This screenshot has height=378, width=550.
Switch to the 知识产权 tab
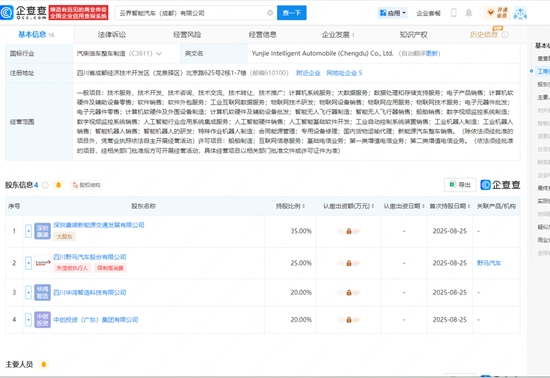[x=413, y=34]
